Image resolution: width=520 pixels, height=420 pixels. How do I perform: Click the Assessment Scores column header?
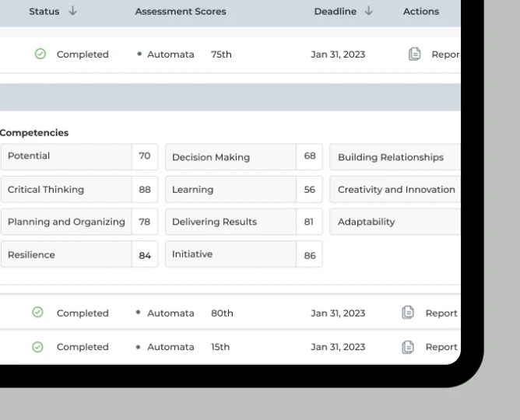[x=181, y=12]
